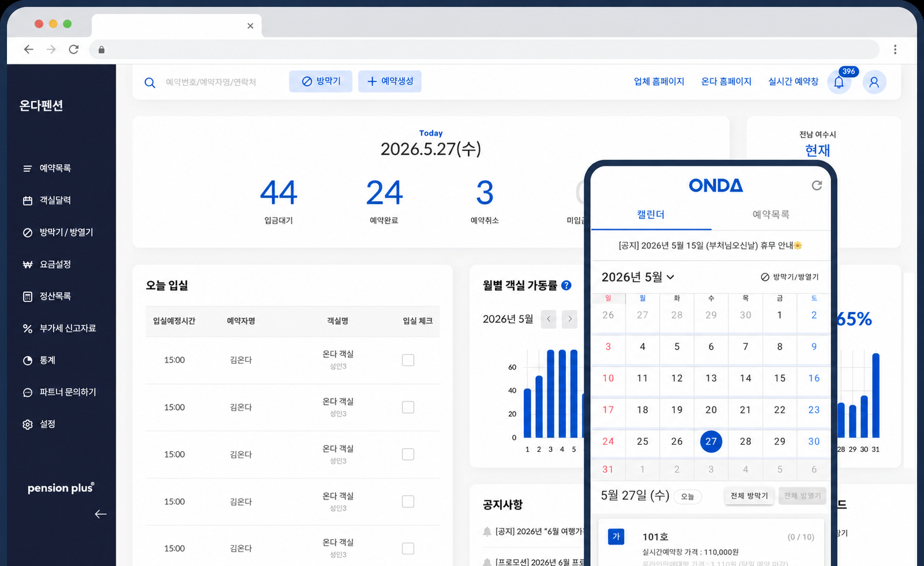Click the 온다펜션 title in sidebar
924x566 pixels.
click(x=42, y=106)
